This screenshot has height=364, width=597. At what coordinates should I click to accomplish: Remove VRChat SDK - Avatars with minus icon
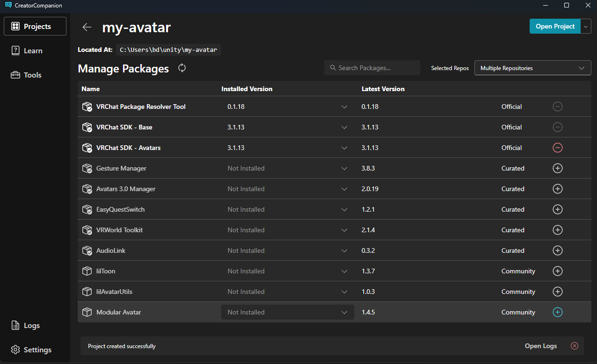(557, 148)
